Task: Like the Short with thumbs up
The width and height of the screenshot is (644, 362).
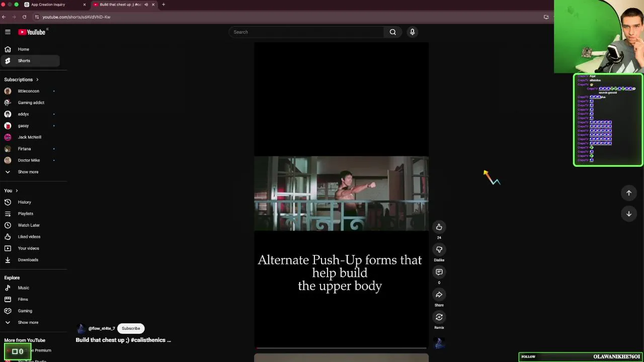Action: [439, 227]
